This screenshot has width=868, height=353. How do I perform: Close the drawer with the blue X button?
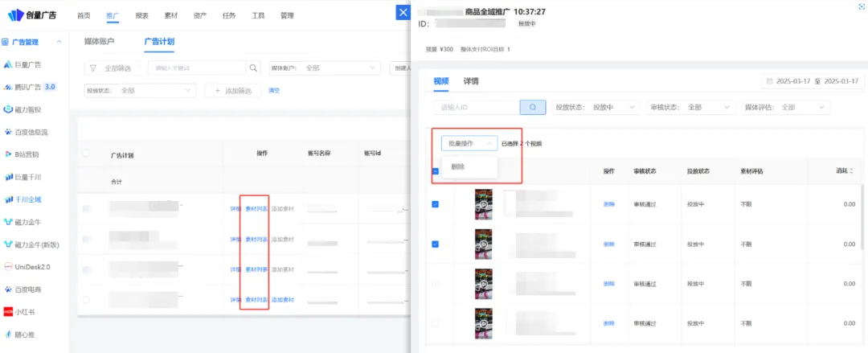coord(403,13)
